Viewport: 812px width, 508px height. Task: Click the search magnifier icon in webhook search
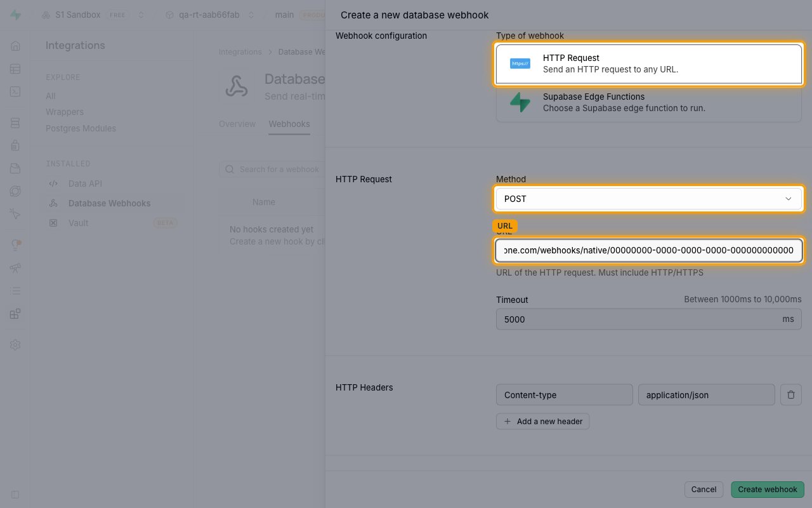click(230, 170)
